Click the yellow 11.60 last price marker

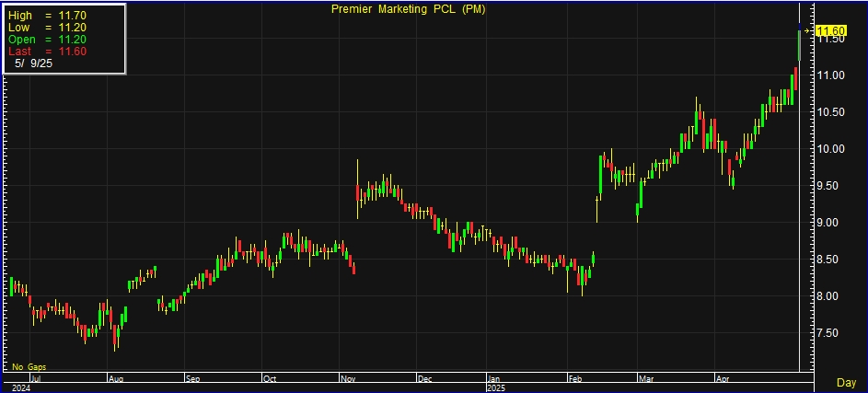click(829, 31)
